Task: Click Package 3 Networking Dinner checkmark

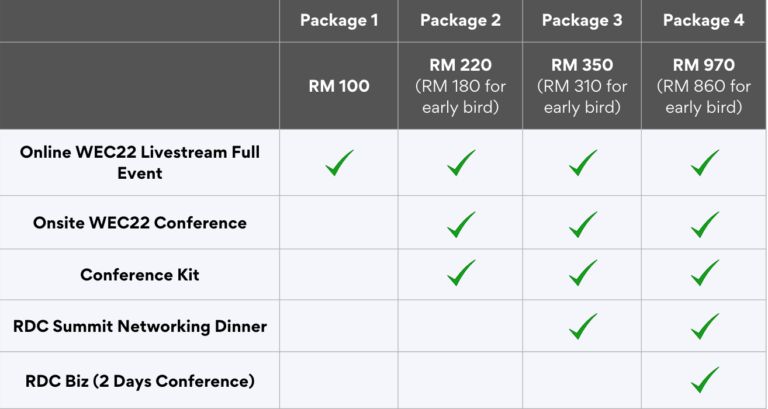Action: (582, 325)
